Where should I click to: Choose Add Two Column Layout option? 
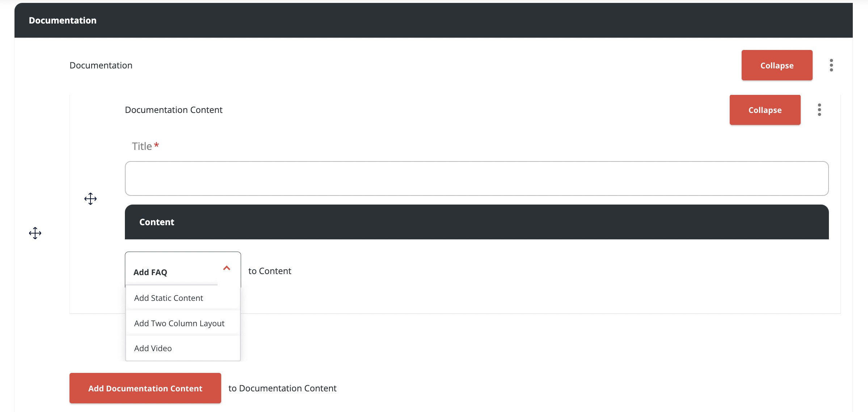[183, 323]
